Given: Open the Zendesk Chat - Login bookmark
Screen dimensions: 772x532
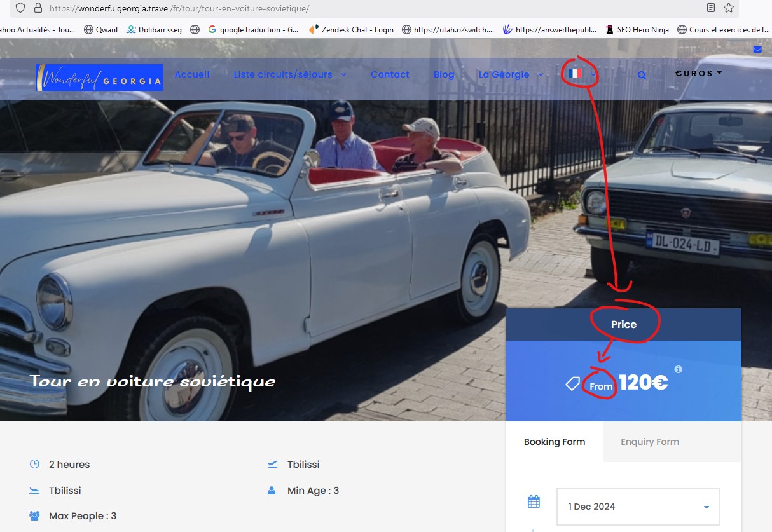Looking at the screenshot, I should pos(350,29).
